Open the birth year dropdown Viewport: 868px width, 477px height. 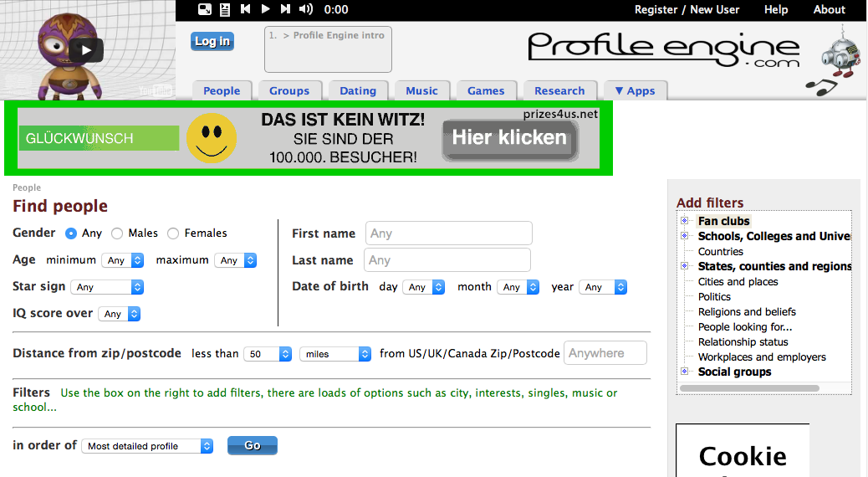point(603,287)
